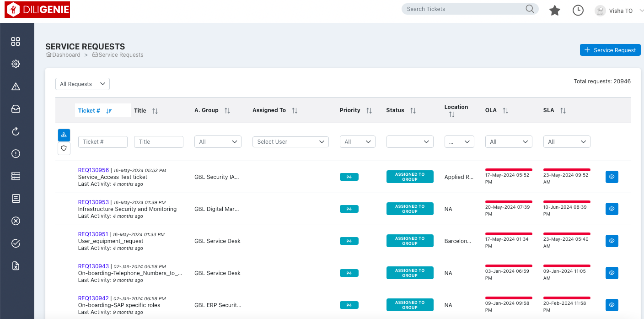Viewport: 644px width, 319px height.
Task: Open ticket REQ130951 link
Action: click(x=93, y=234)
